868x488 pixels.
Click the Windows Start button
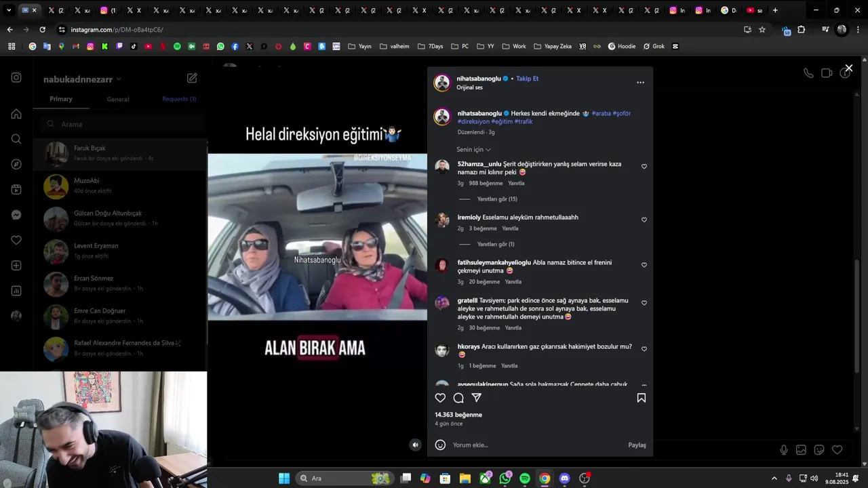284,479
